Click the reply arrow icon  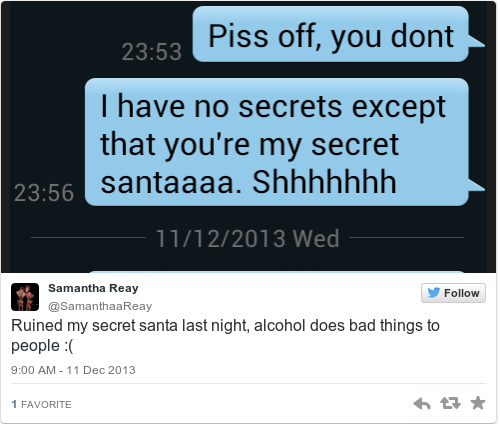pyautogui.click(x=422, y=404)
